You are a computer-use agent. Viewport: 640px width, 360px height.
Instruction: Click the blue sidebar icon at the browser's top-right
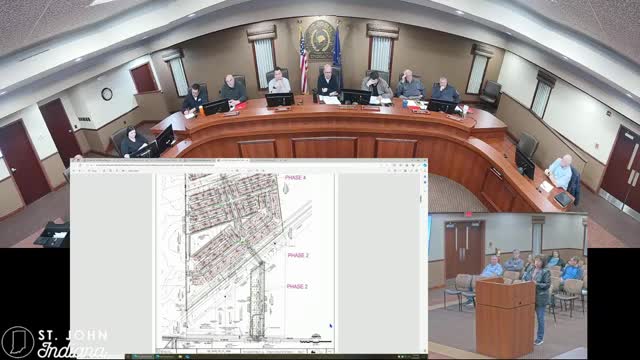click(x=425, y=165)
